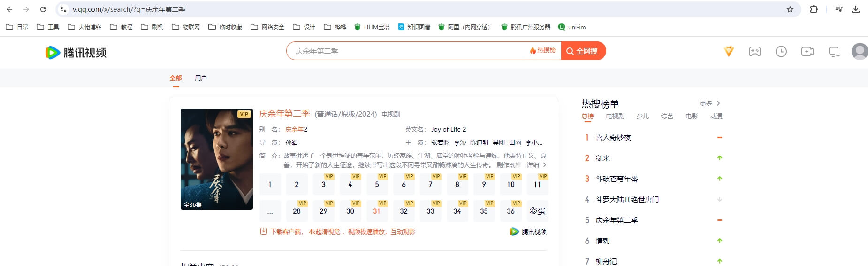Viewport: 868px width, 266px height.
Task: Click the address bar URL
Action: 129,9
